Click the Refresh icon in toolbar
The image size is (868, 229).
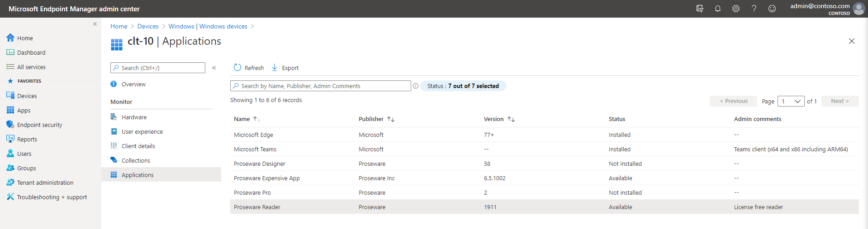point(237,67)
